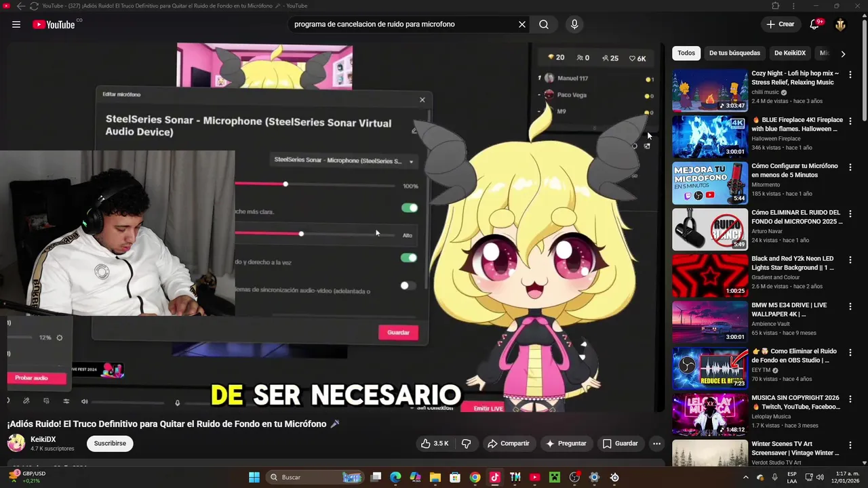Open options for BLUE Fireplace 4K video
Image resolution: width=868 pixels, height=488 pixels.
click(850, 120)
